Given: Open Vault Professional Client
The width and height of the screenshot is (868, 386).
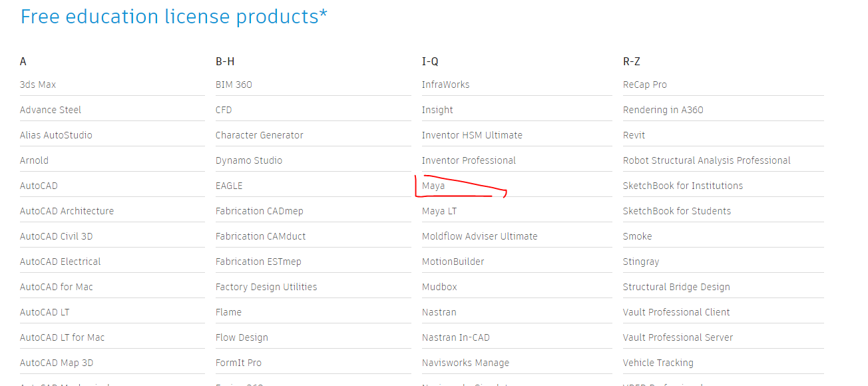Looking at the screenshot, I should [x=676, y=312].
